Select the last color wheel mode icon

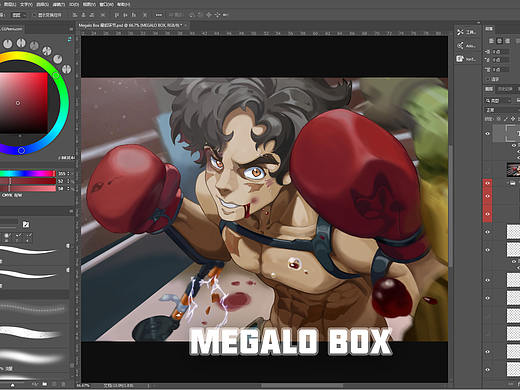[x=67, y=69]
